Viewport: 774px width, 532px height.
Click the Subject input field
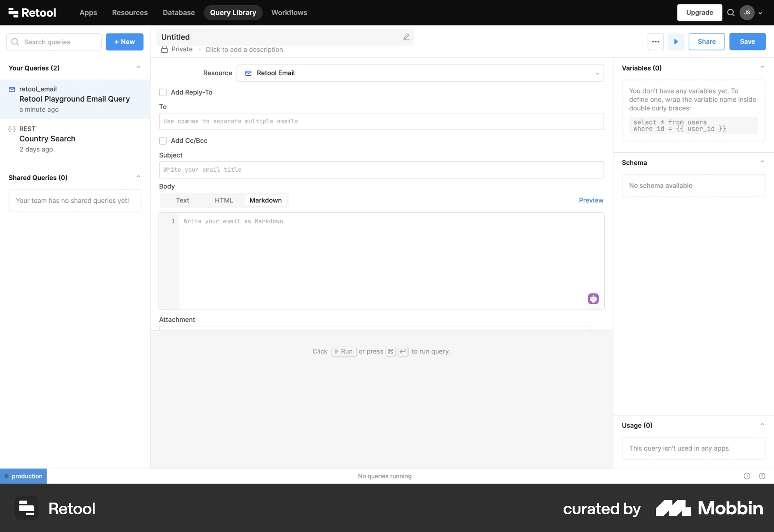[x=381, y=170]
